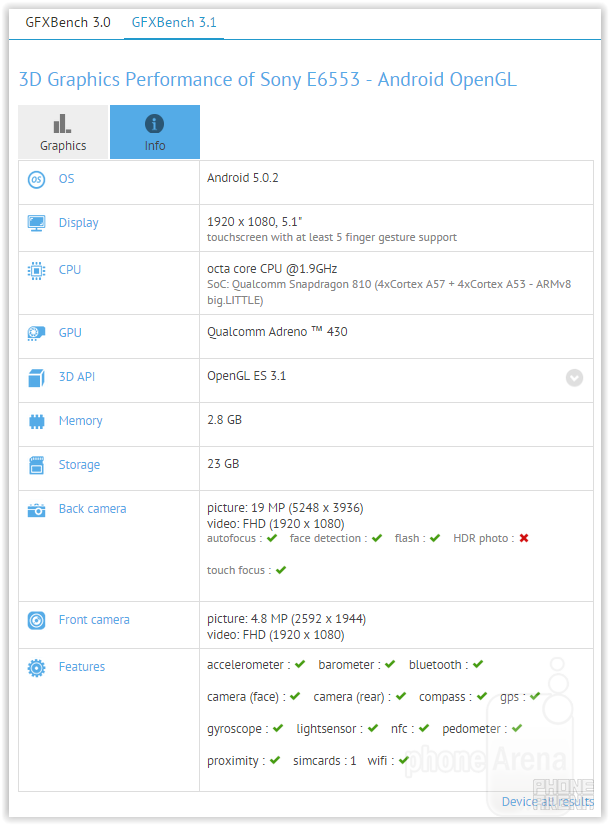Click the gyroscope green checkmark
Screen dimensions: 609x825
click(278, 728)
